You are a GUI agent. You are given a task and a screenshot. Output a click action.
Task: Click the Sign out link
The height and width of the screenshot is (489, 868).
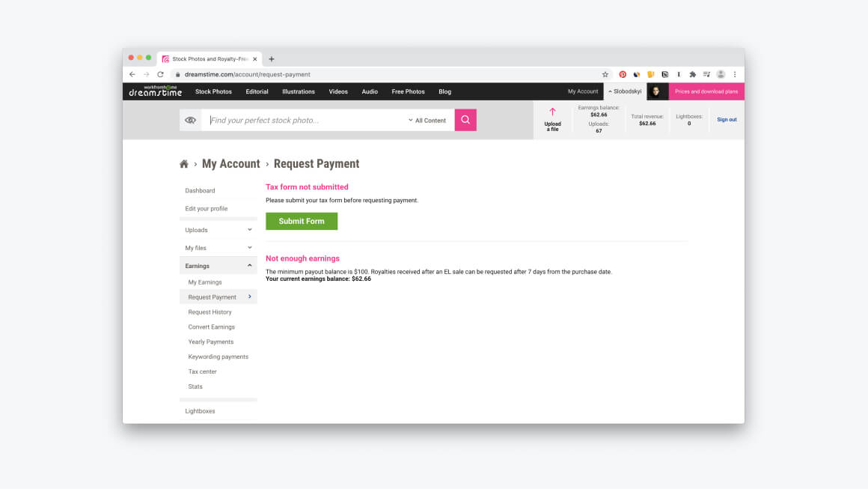point(727,120)
